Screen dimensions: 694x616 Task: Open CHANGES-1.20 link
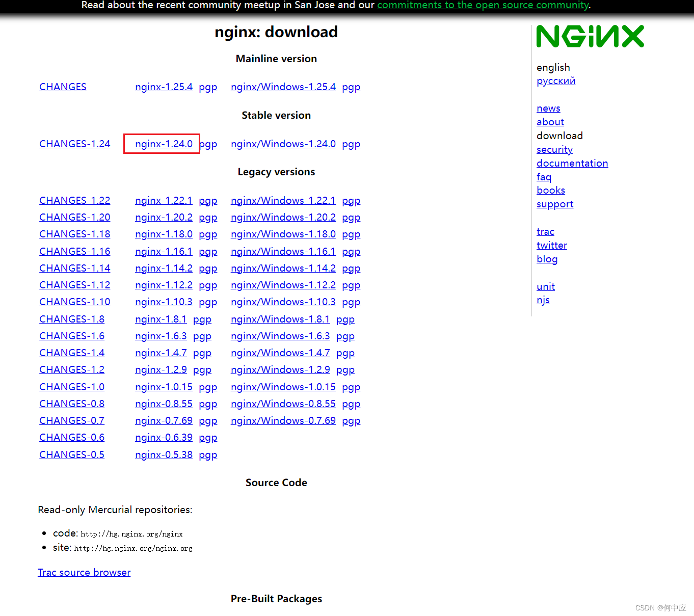(x=75, y=218)
